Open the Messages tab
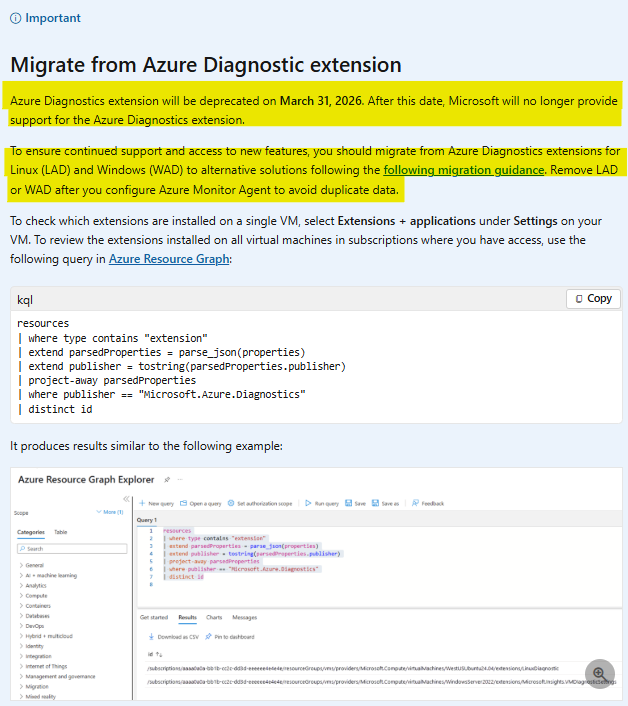This screenshot has height=706, width=628. tap(244, 617)
